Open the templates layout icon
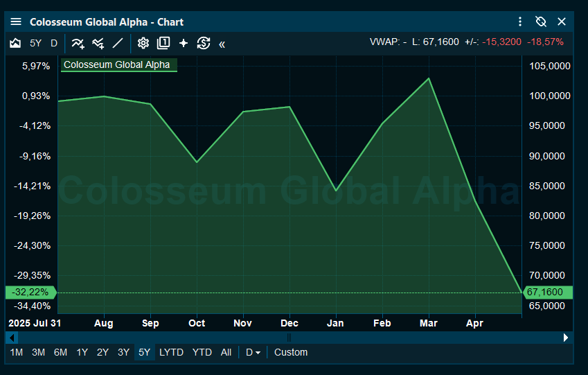 (x=163, y=43)
